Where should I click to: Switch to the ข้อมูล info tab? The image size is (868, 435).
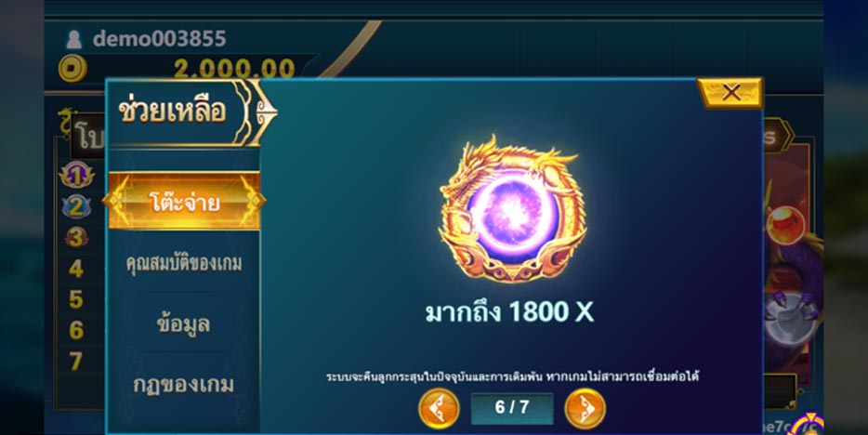click(x=183, y=323)
